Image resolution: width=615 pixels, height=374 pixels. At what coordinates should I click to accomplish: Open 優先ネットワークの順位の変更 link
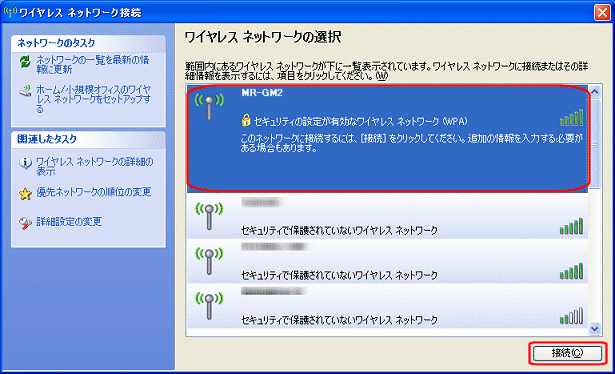tap(94, 192)
